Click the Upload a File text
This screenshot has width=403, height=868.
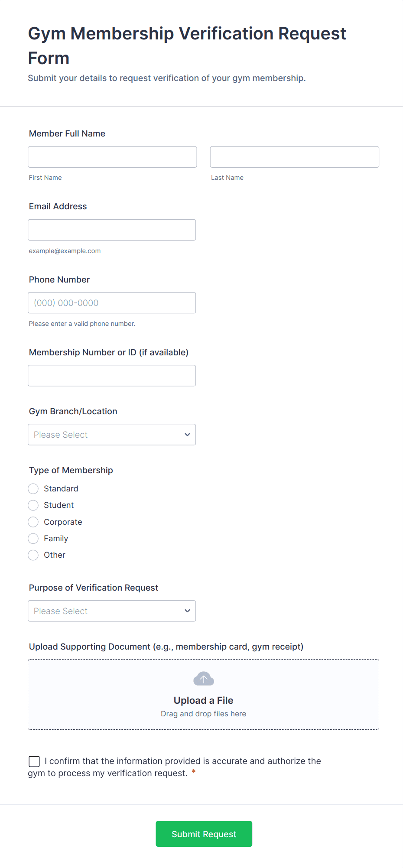(x=203, y=700)
